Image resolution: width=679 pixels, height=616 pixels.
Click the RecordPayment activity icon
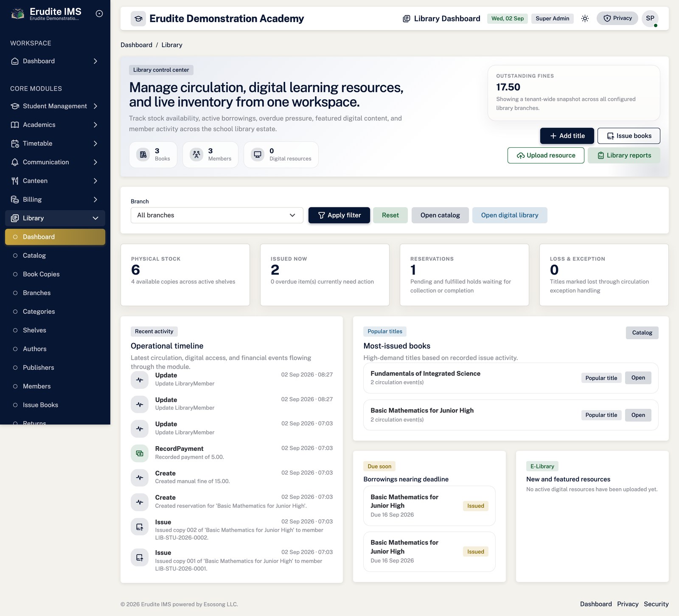tap(140, 453)
